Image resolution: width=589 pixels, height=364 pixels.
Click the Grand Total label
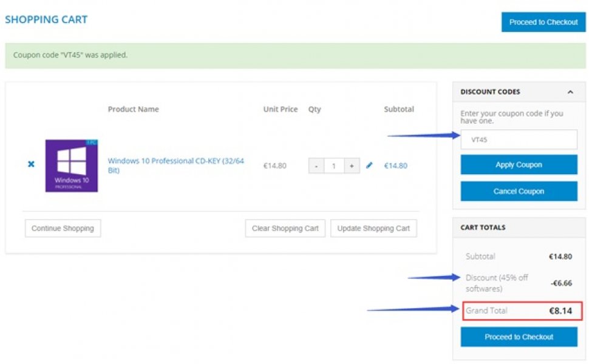(x=486, y=311)
